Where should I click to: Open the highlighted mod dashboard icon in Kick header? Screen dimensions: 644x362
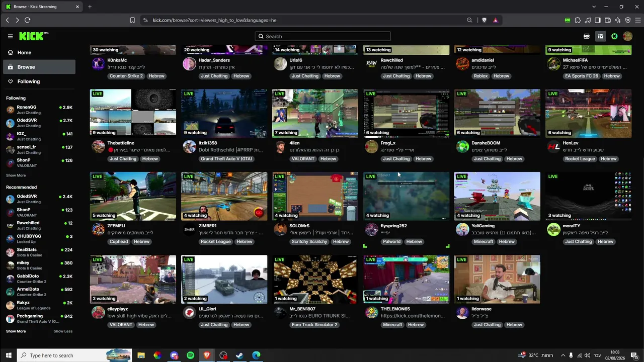600,36
